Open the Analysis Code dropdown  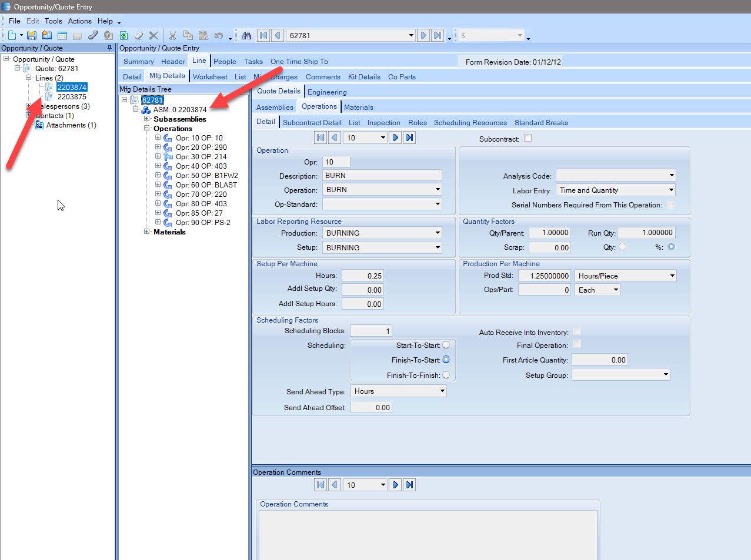click(672, 175)
